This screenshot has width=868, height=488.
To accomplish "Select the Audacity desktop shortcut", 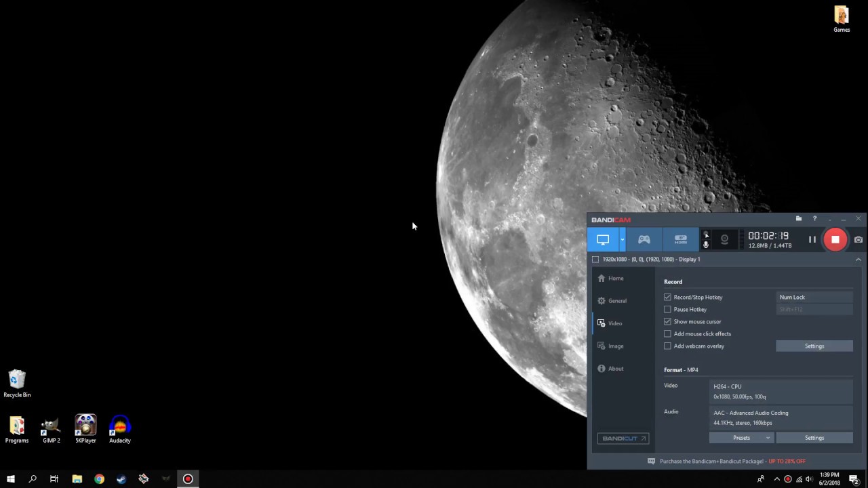I will pyautogui.click(x=120, y=430).
